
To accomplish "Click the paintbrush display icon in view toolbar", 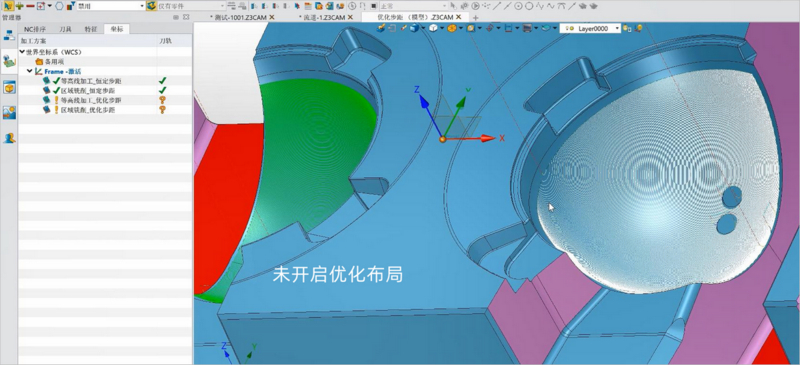I will point(381,29).
